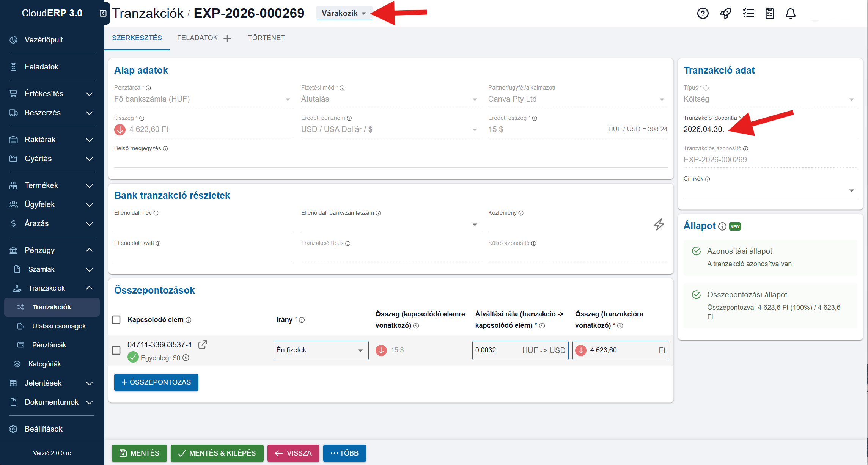
Task: Check the Kapcsolódó elem header checkbox
Action: point(116,320)
